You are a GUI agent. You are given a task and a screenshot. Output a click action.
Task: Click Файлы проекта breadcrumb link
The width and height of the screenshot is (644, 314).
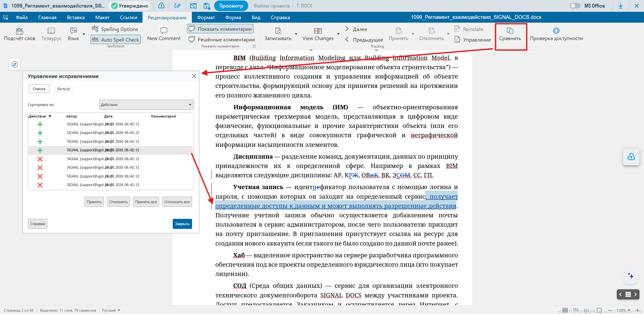coord(271,6)
